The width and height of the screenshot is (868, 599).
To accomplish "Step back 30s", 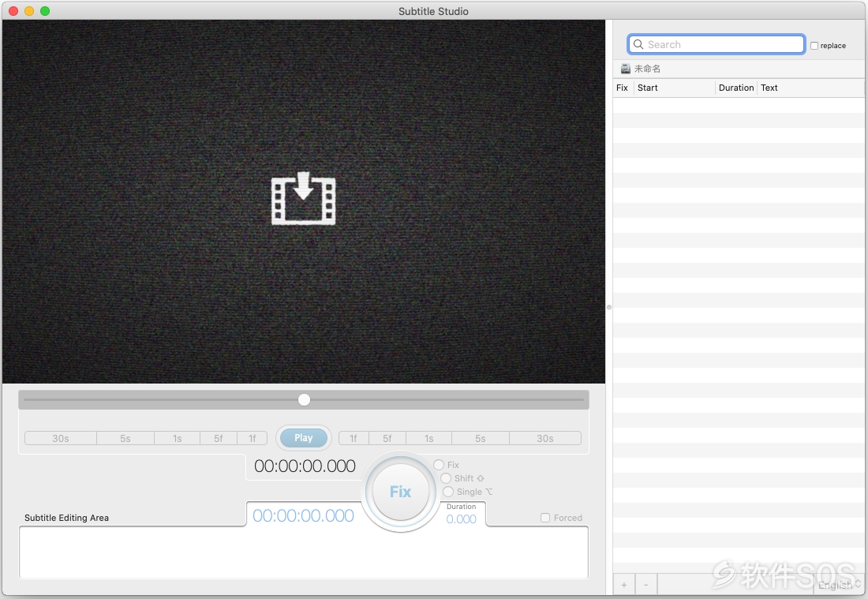I will pos(61,439).
